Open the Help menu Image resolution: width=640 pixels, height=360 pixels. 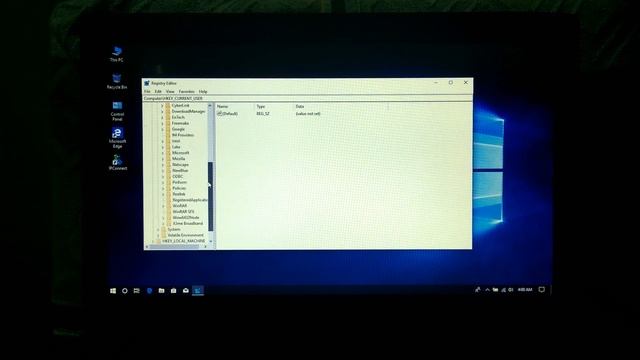click(x=203, y=91)
